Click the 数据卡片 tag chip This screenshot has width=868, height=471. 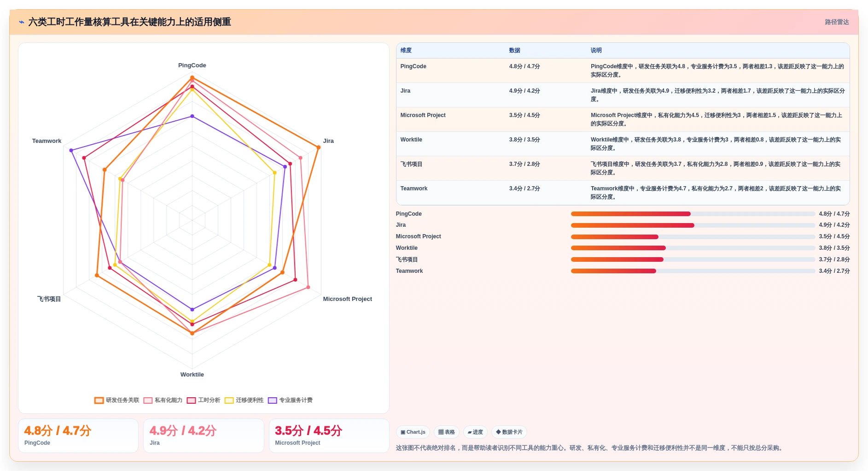click(x=509, y=432)
